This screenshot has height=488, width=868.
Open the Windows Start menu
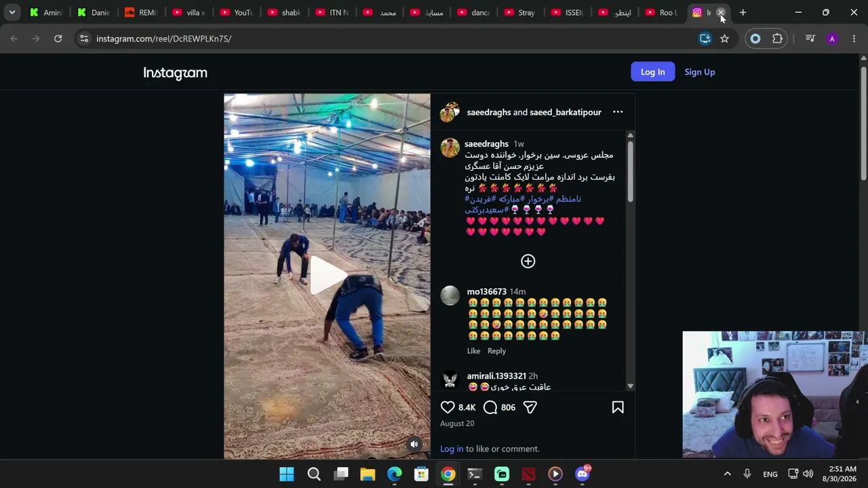point(287,474)
